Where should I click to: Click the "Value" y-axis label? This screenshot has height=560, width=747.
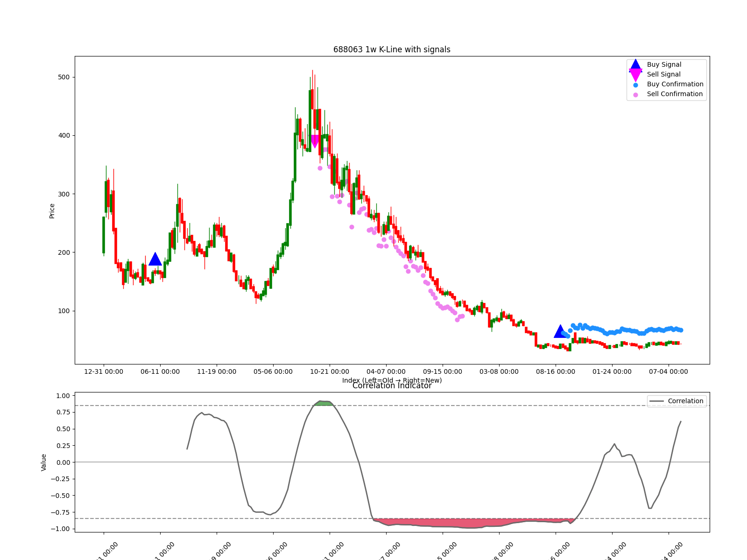(x=44, y=462)
